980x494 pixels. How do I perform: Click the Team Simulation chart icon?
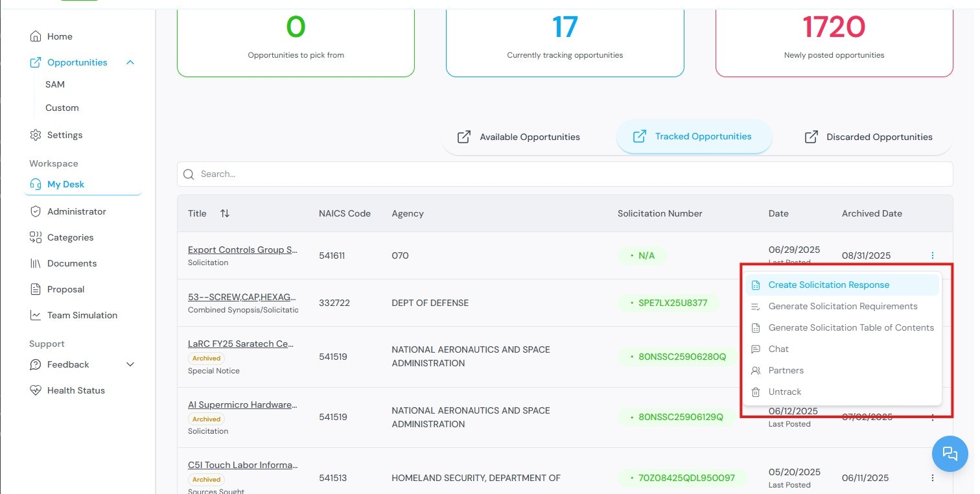tap(36, 315)
